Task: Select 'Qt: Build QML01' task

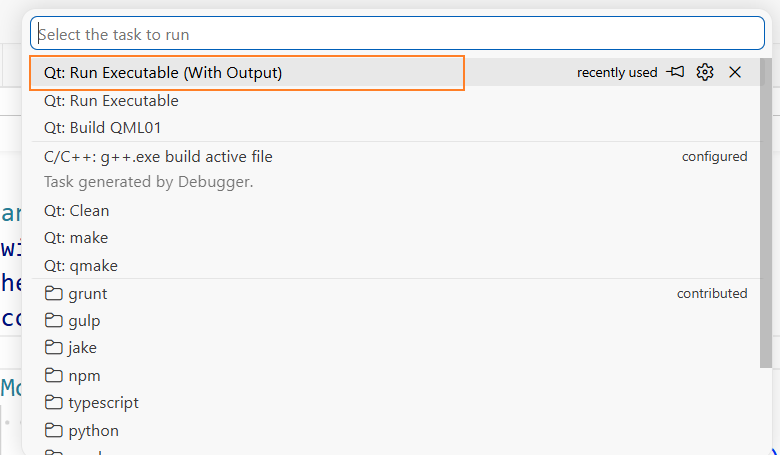Action: (395, 128)
